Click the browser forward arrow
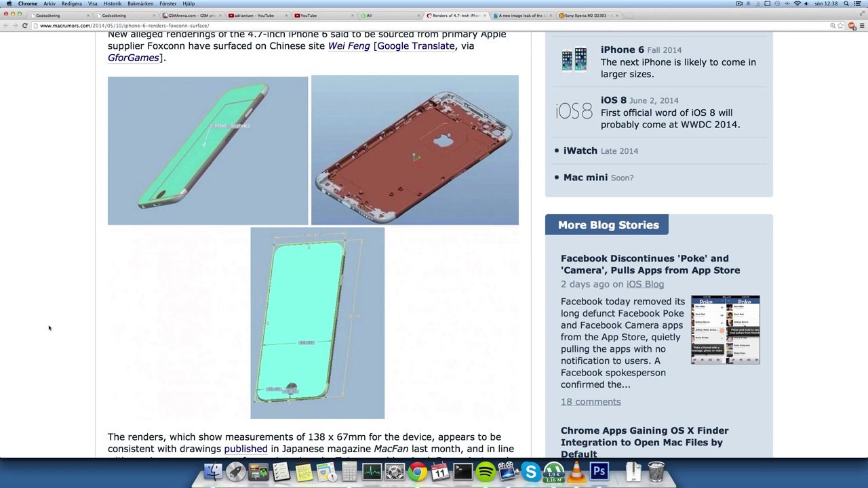The width and height of the screenshot is (868, 488). pyautogui.click(x=15, y=26)
